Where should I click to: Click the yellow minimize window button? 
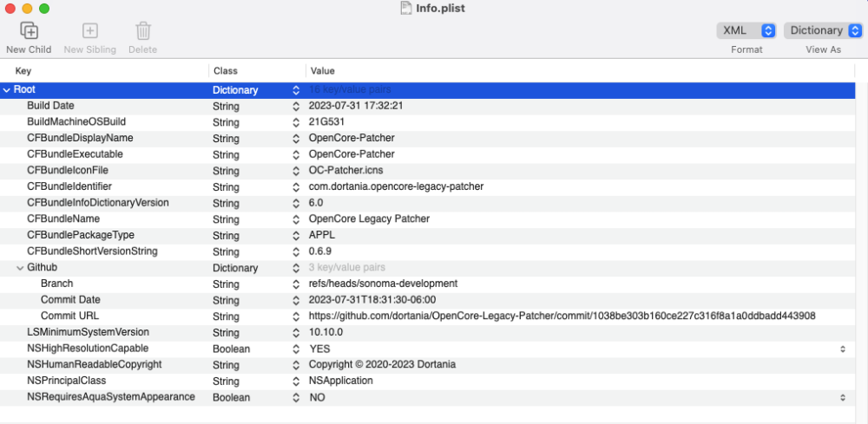point(27,9)
